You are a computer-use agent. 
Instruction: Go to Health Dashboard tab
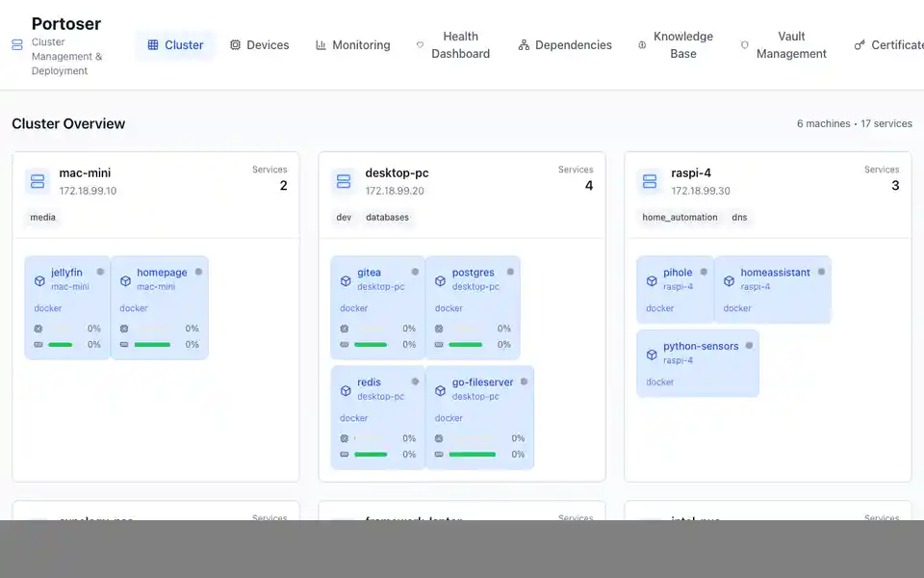pyautogui.click(x=453, y=45)
